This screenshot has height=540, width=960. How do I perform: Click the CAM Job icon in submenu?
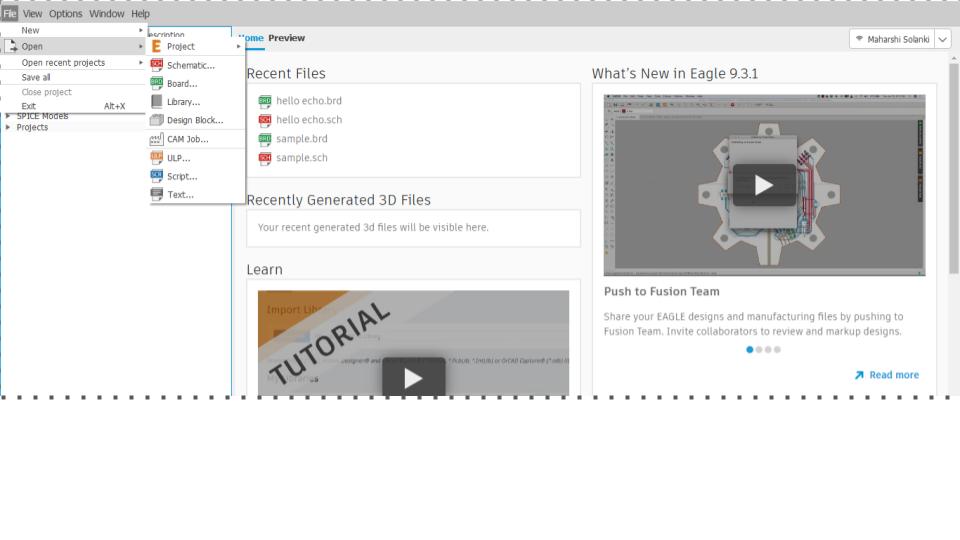pos(157,139)
